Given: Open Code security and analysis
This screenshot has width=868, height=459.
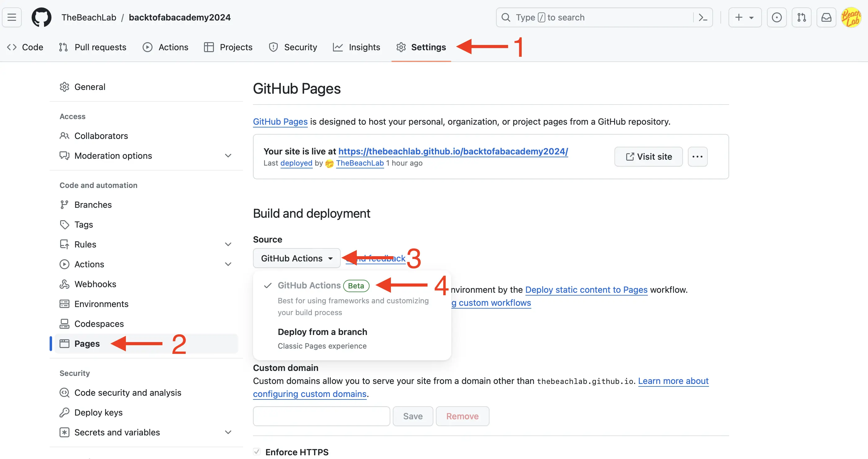Looking at the screenshot, I should [x=146, y=393].
